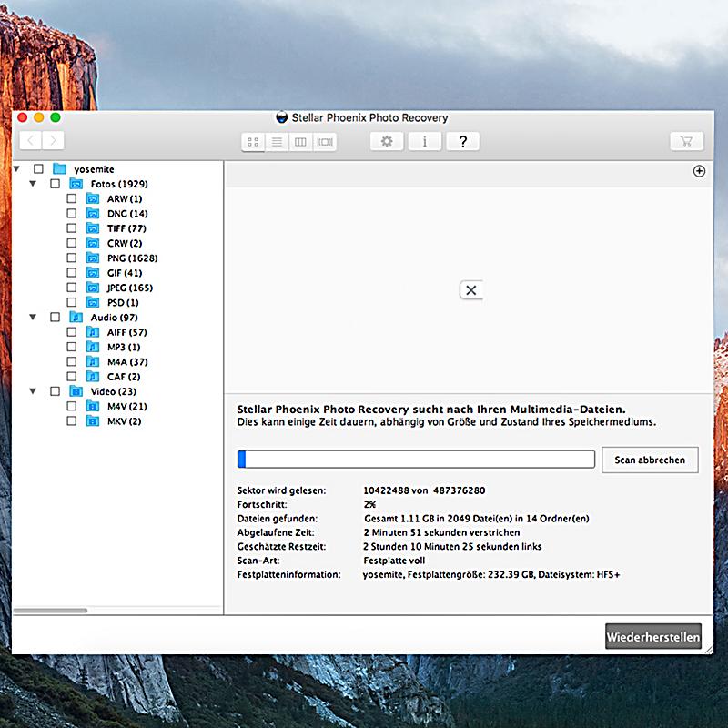Open settings with the gear icon

click(x=387, y=141)
